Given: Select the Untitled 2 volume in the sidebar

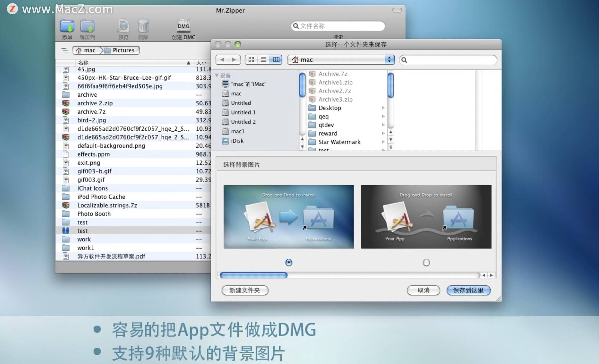Looking at the screenshot, I should (239, 122).
